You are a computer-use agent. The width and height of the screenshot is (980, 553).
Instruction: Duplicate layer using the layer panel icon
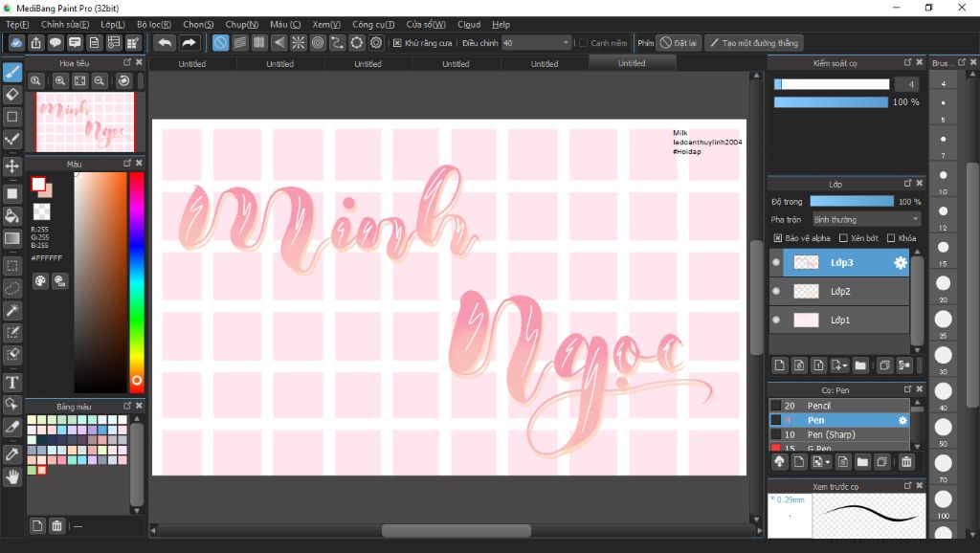884,365
